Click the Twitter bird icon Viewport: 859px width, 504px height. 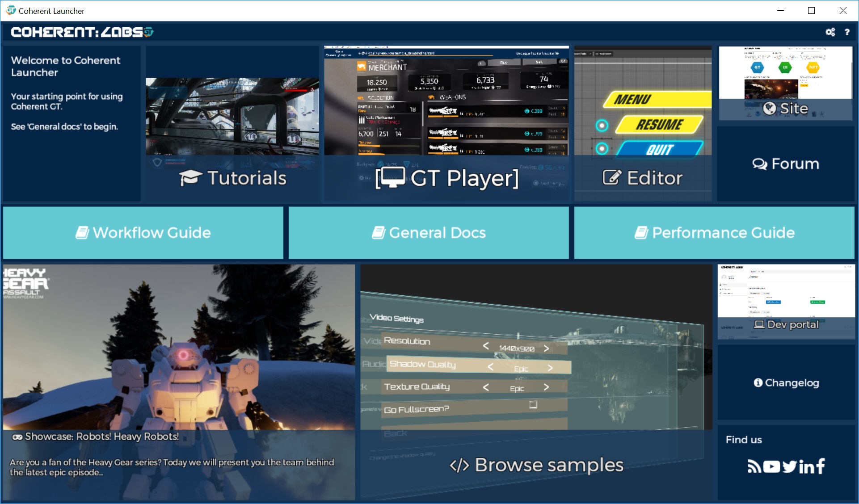point(789,466)
